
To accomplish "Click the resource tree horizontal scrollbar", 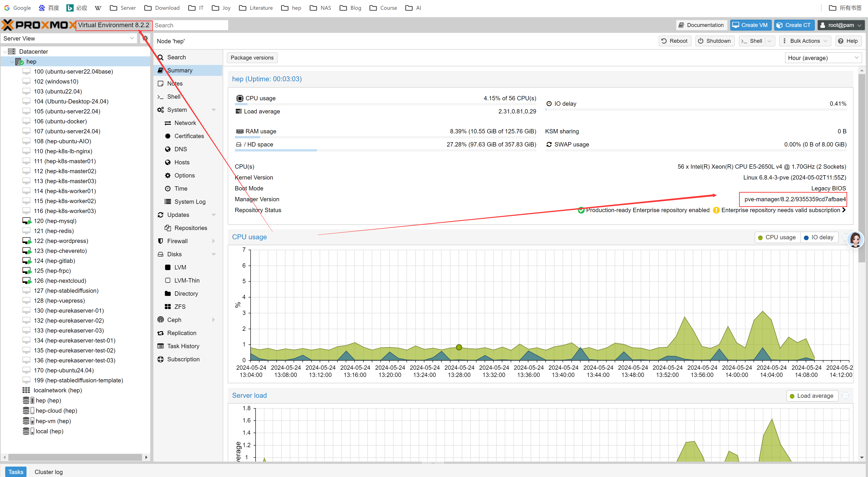I will pos(75,457).
